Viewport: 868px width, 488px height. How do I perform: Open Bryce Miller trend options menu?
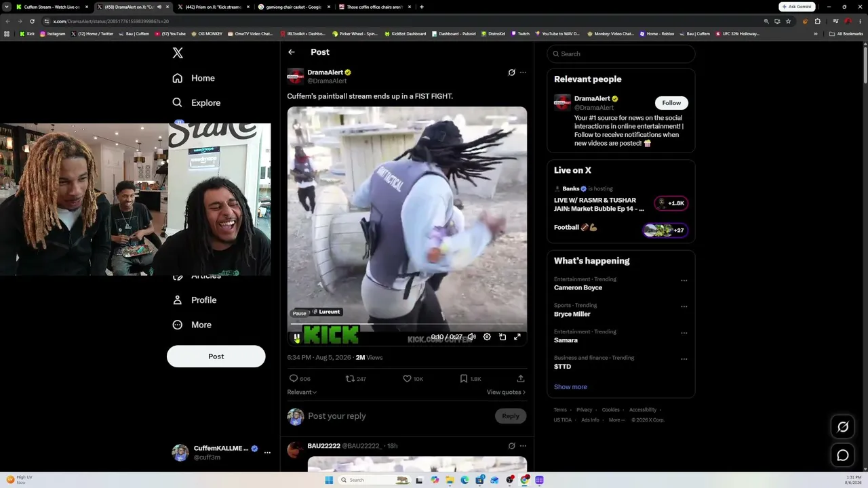[684, 306]
